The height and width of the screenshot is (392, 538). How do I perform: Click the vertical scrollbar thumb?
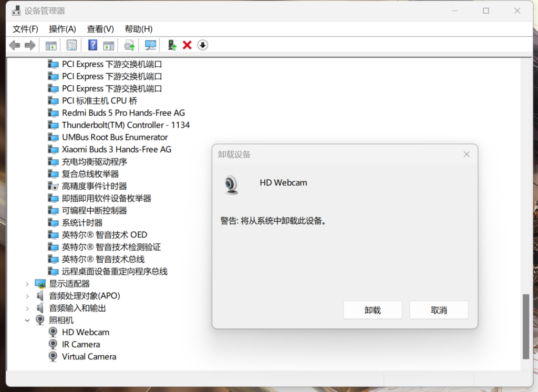525,326
